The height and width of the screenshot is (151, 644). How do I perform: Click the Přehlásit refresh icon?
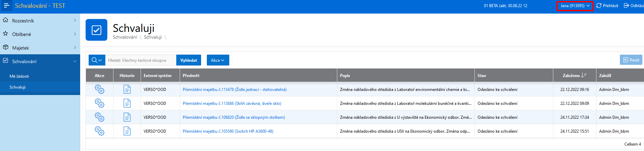[x=599, y=6]
